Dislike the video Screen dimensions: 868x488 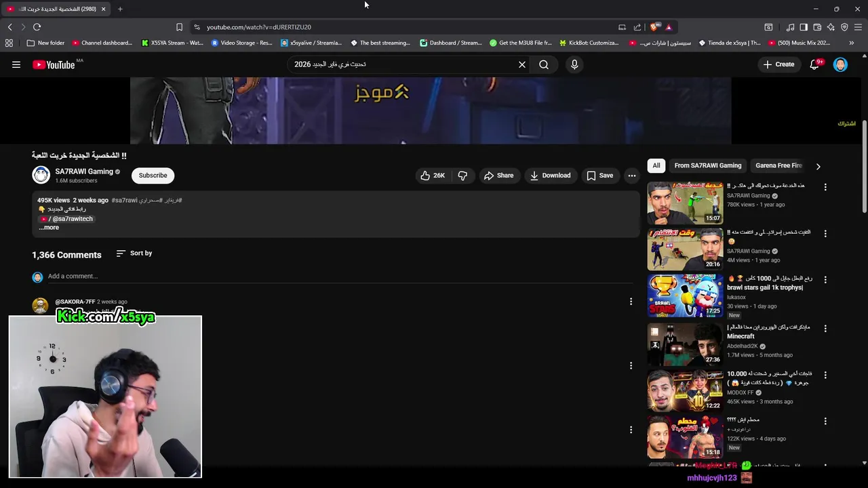click(462, 176)
